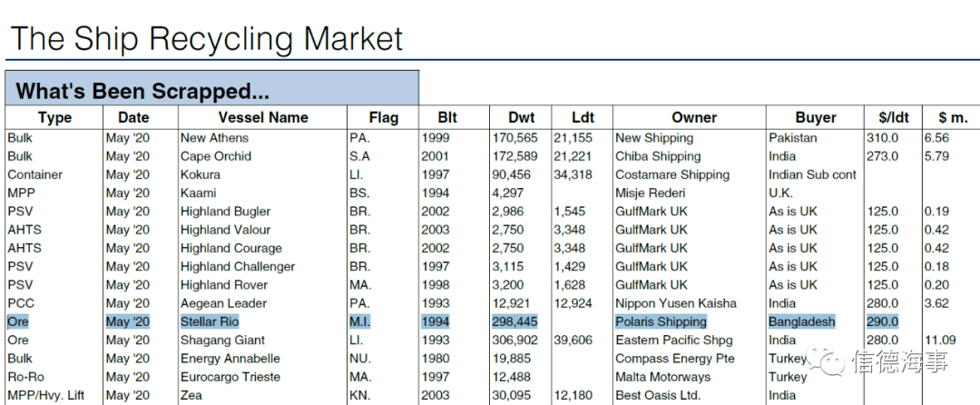This screenshot has width=980, height=405.
Task: Click the Blt column header
Action: coord(447,117)
